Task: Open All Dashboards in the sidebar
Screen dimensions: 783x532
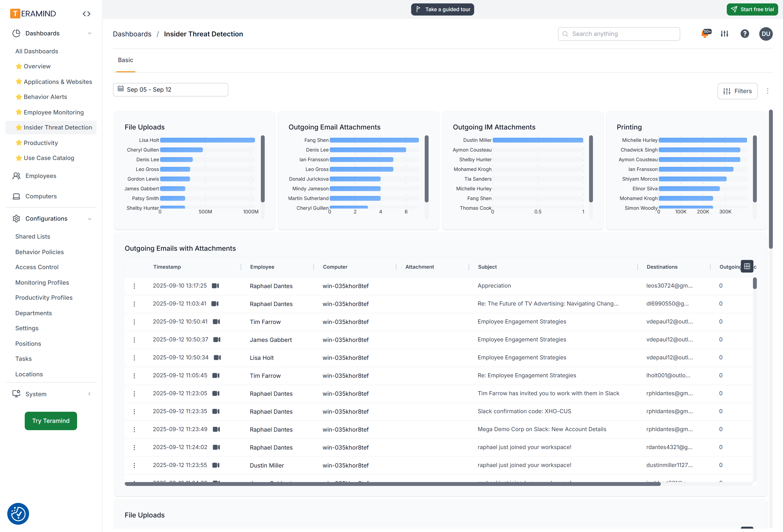Action: [37, 51]
